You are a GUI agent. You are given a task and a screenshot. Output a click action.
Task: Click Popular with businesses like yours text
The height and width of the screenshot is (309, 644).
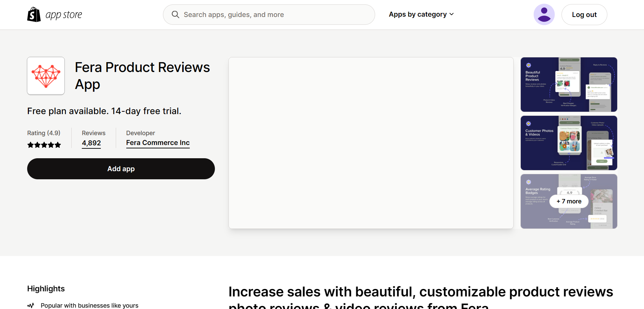pyautogui.click(x=90, y=306)
